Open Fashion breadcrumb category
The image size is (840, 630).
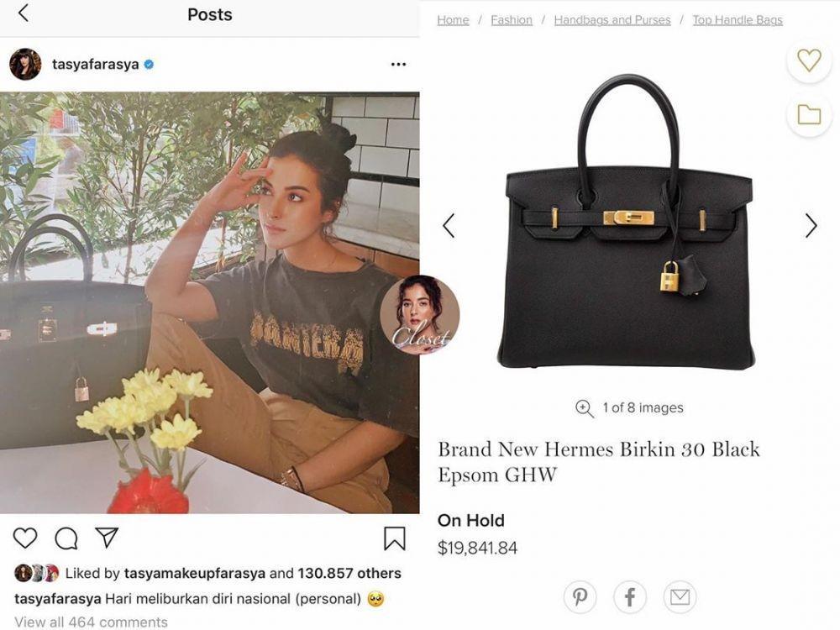[x=512, y=20]
